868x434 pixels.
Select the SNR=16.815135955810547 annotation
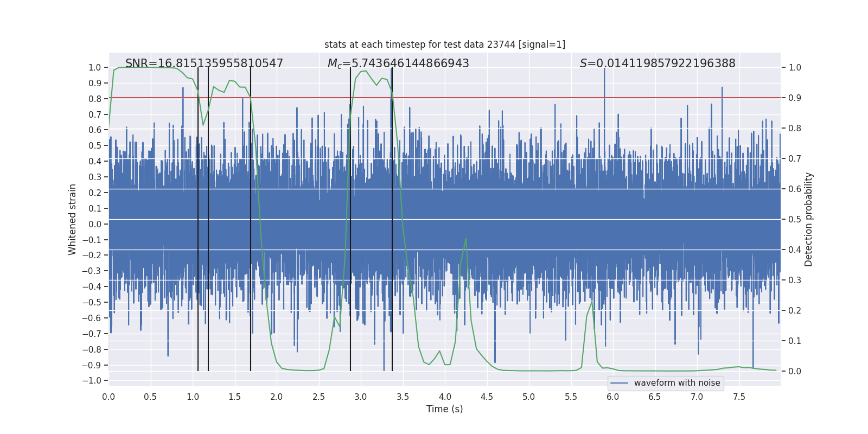click(204, 63)
